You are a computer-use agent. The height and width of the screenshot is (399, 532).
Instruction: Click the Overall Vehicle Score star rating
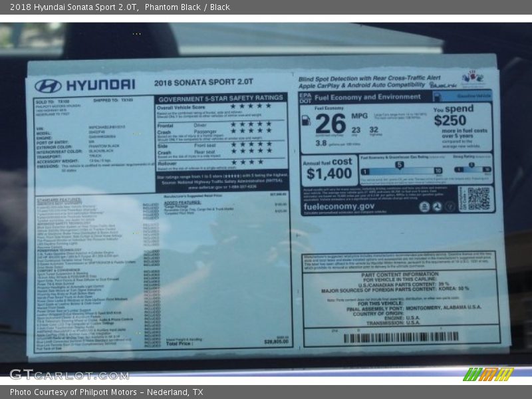click(251, 106)
